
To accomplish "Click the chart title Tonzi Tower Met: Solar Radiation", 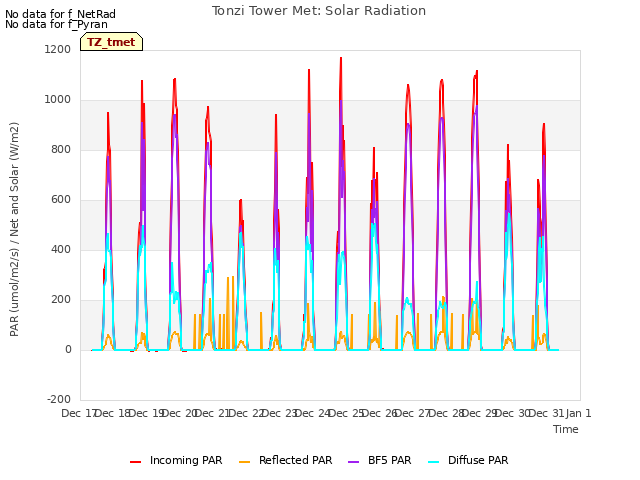I will [319, 11].
